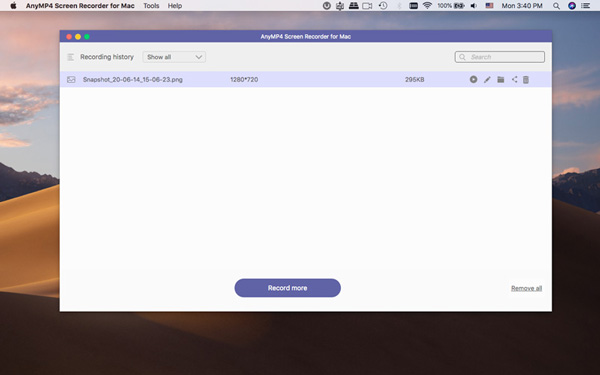Click the camera recorder menu bar icon

pos(367,6)
